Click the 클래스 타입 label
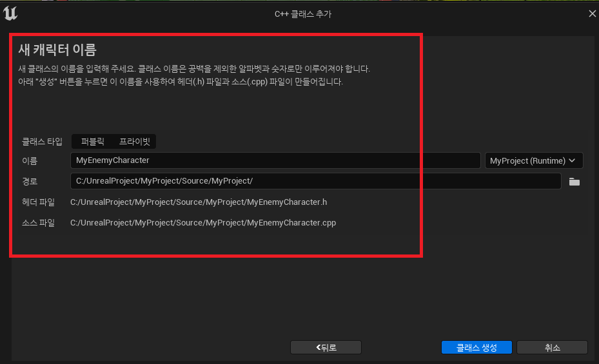599x364 pixels. [x=43, y=142]
